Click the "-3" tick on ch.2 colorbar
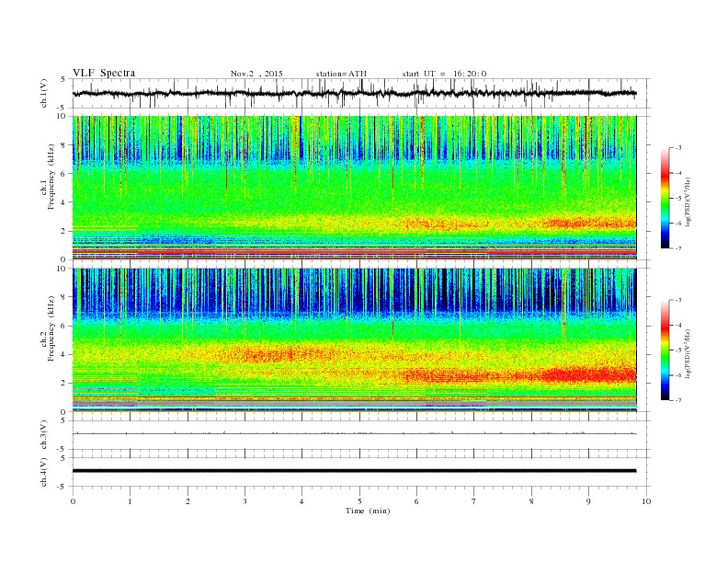 tap(678, 300)
